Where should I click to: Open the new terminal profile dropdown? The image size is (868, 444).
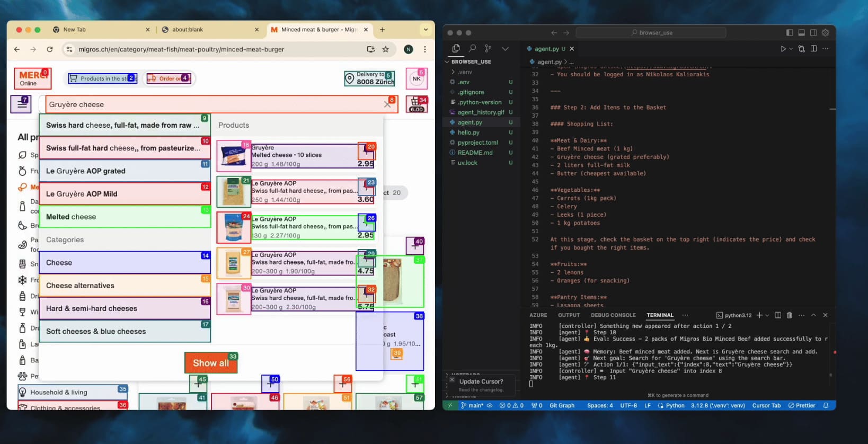767,315
